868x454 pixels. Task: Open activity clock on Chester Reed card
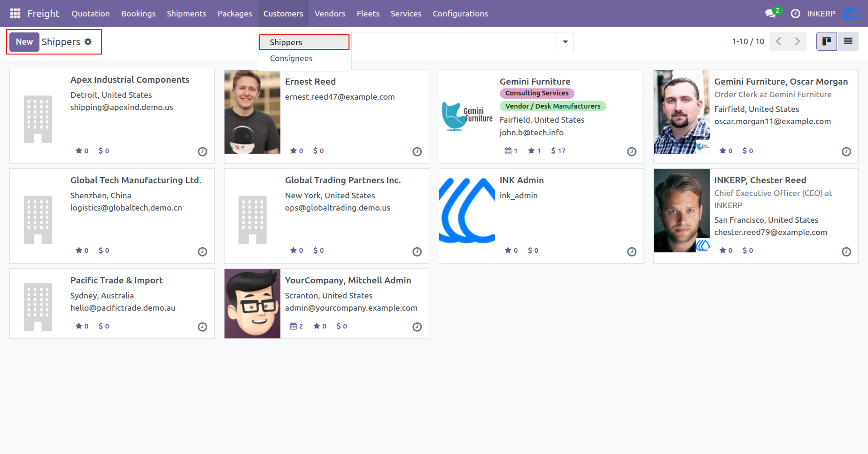point(846,251)
